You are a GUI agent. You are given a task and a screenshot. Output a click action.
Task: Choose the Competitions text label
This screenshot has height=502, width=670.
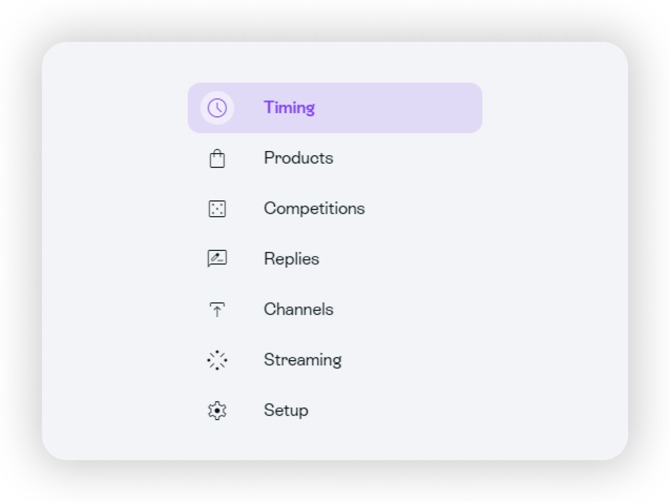(314, 209)
